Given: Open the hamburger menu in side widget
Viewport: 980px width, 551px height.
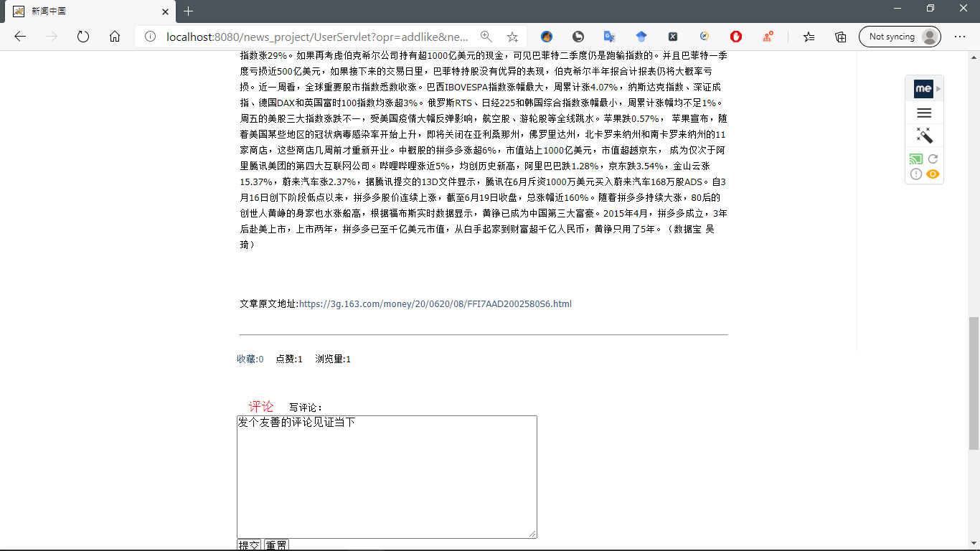Looking at the screenshot, I should coord(924,113).
